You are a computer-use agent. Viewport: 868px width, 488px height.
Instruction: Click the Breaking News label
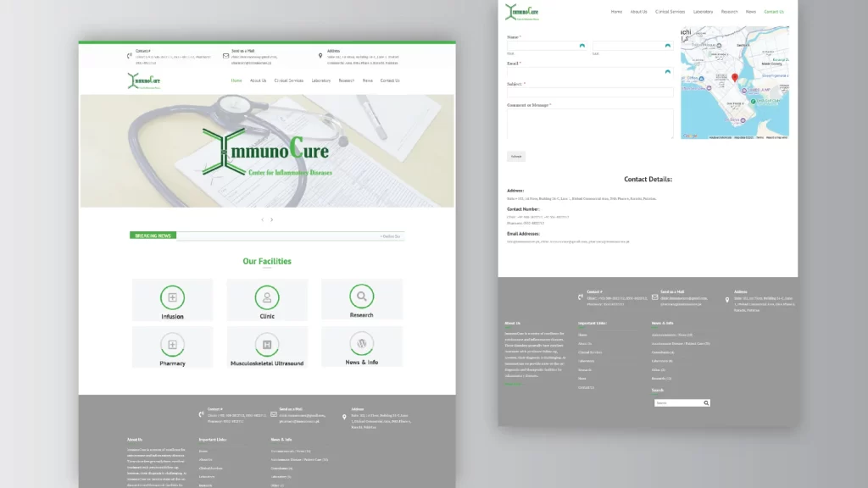click(x=153, y=236)
